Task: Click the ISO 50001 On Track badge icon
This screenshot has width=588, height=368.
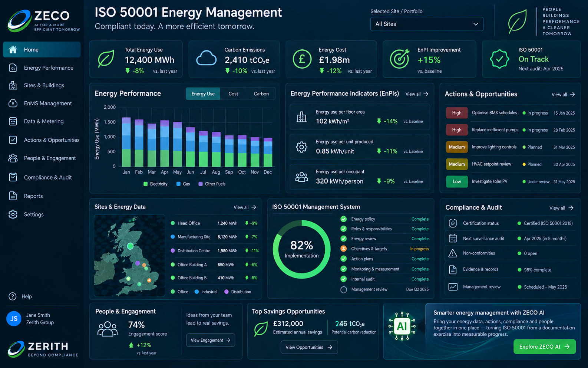Action: click(x=499, y=59)
